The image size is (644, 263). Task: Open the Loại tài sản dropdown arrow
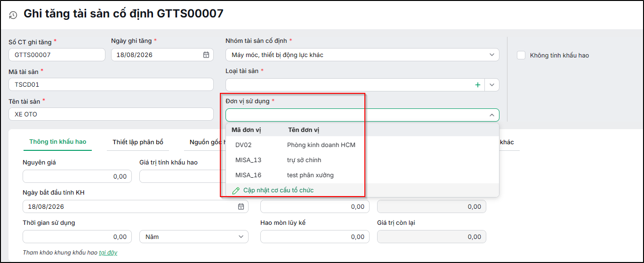492,85
